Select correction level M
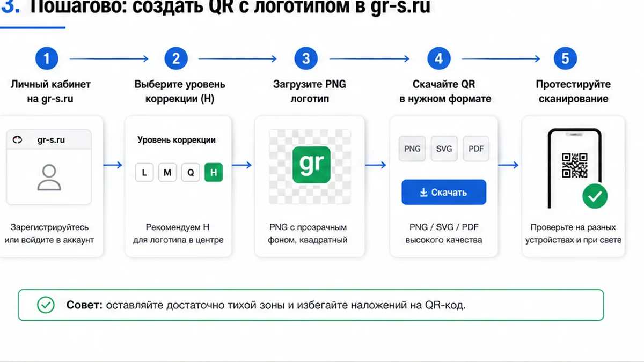The width and height of the screenshot is (644, 362). tap(167, 173)
